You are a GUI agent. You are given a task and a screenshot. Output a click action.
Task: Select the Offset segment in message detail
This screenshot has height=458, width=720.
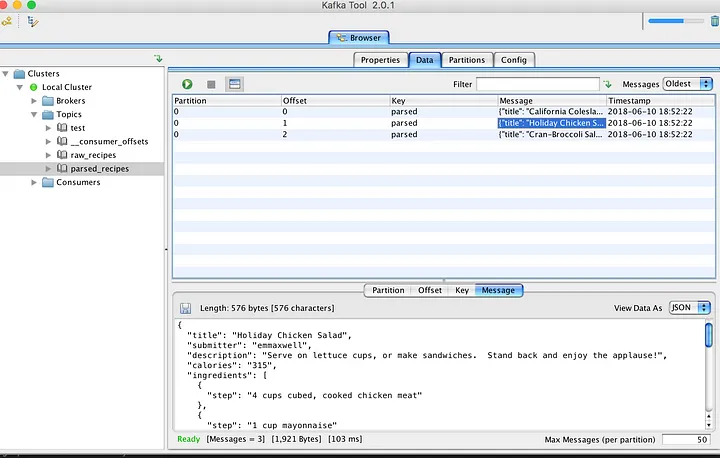pos(430,290)
